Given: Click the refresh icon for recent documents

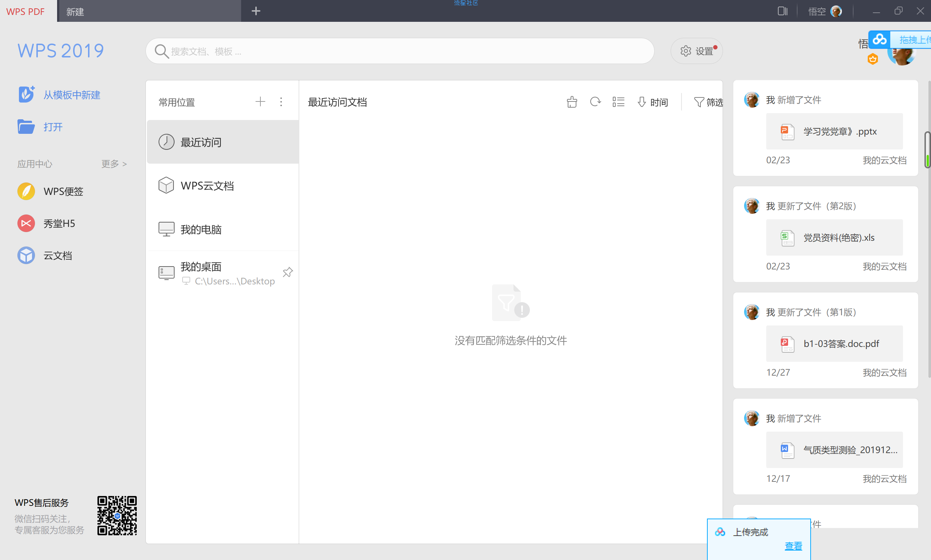Looking at the screenshot, I should coord(595,102).
